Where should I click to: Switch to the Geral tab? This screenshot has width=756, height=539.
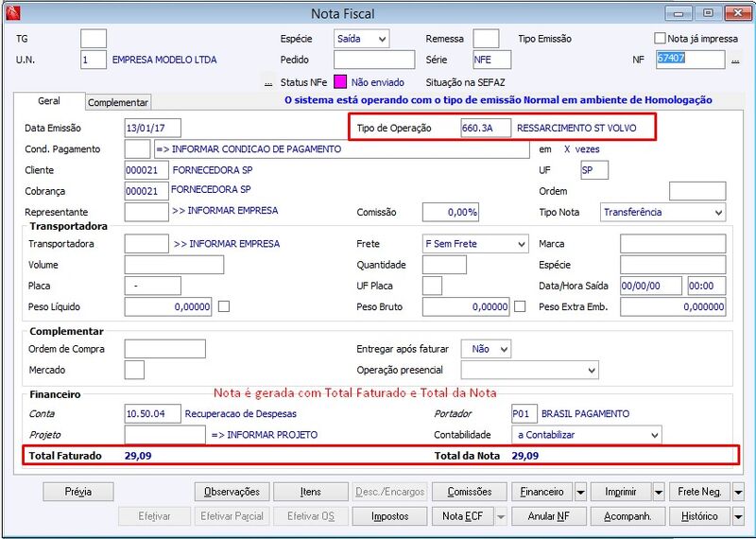49,101
